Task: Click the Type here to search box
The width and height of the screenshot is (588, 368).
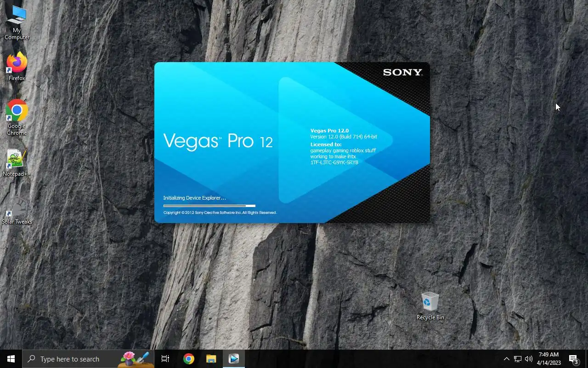Action: 88,359
